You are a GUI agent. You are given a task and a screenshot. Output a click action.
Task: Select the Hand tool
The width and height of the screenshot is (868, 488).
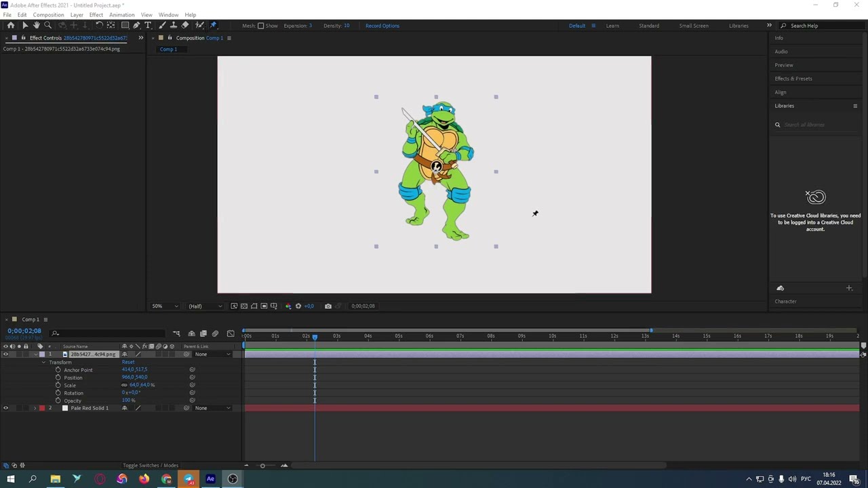tap(36, 25)
